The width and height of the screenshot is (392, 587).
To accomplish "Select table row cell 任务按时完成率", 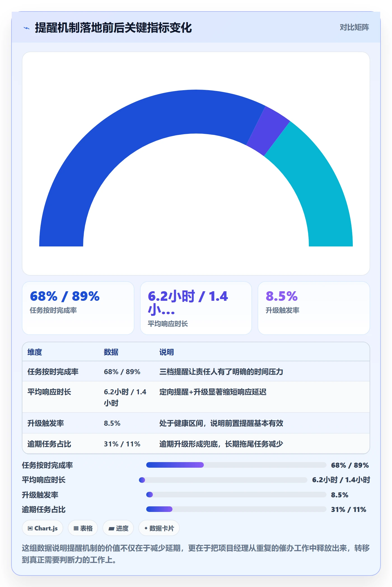I will [x=53, y=372].
